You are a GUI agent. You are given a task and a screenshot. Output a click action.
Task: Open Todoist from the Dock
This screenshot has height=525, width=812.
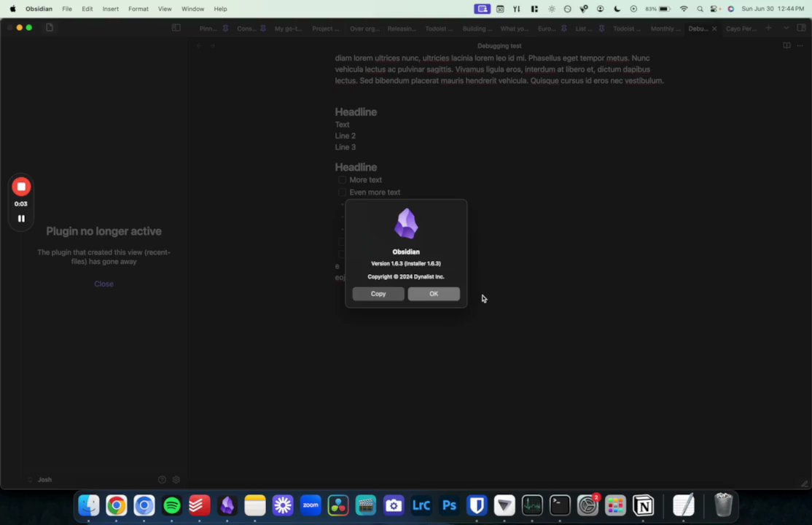pyautogui.click(x=200, y=505)
